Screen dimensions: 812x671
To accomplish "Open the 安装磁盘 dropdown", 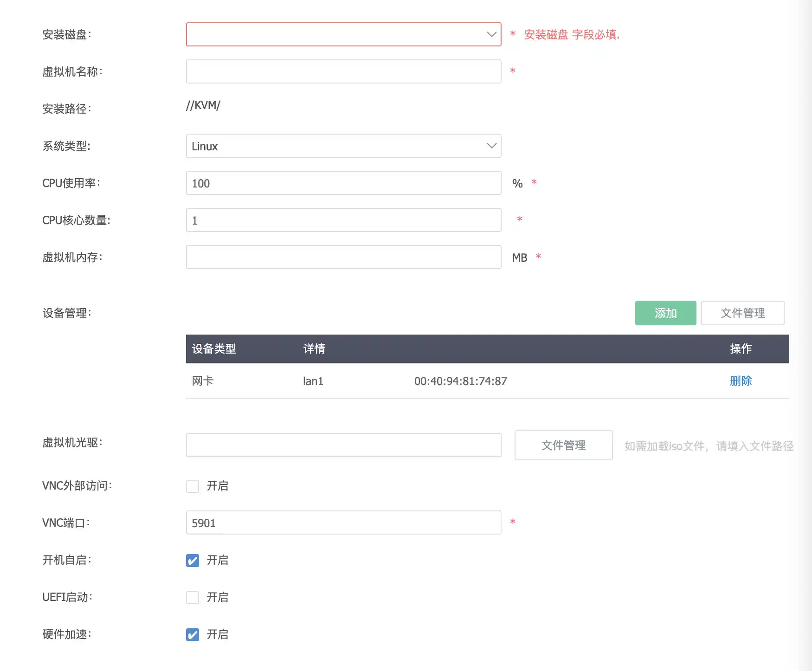I will pos(343,34).
